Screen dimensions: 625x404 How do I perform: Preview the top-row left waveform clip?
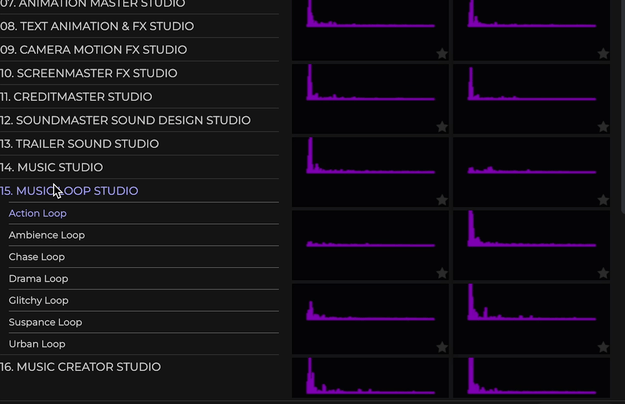(x=370, y=28)
